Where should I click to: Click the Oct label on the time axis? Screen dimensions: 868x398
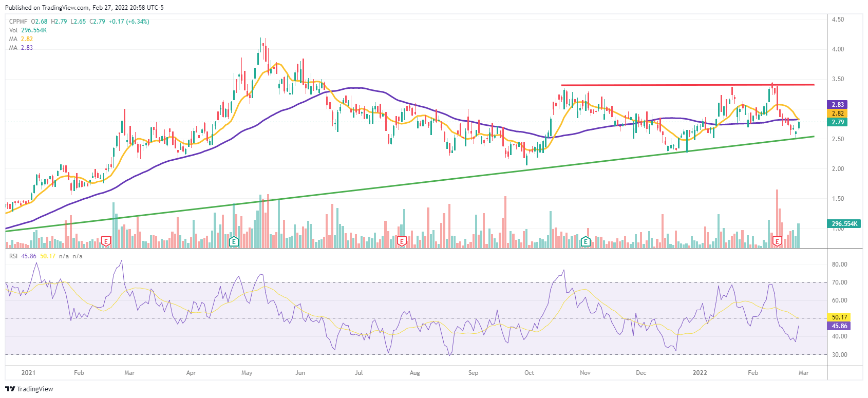coord(530,373)
